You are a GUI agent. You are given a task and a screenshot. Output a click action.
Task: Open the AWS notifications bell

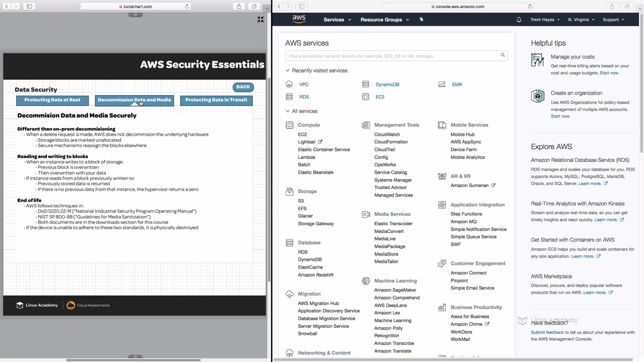(519, 20)
